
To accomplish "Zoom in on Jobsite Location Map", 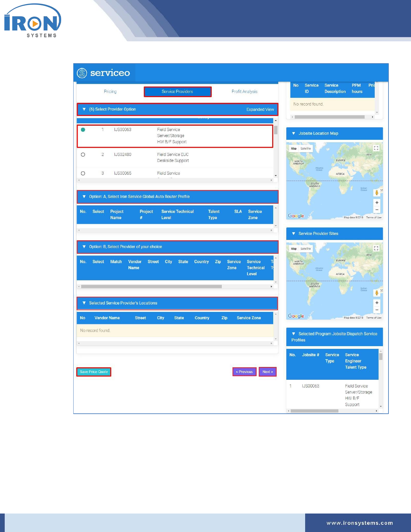I will pyautogui.click(x=377, y=203).
